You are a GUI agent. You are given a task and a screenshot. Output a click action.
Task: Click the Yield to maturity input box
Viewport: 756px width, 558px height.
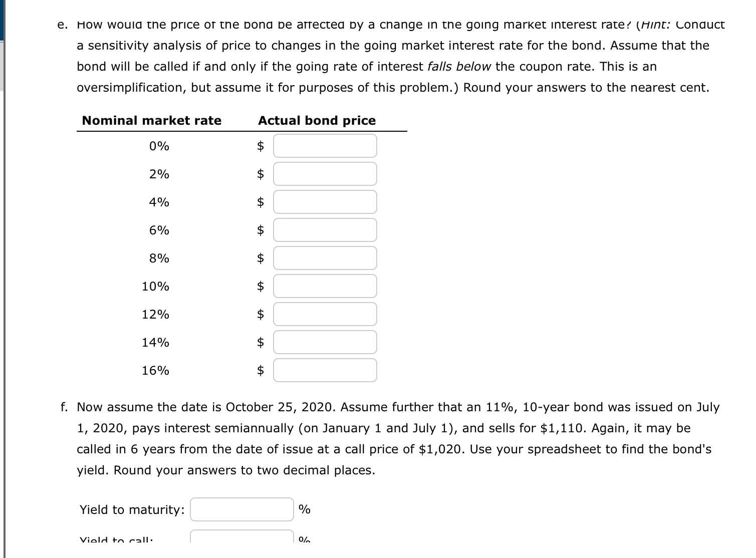tap(241, 509)
